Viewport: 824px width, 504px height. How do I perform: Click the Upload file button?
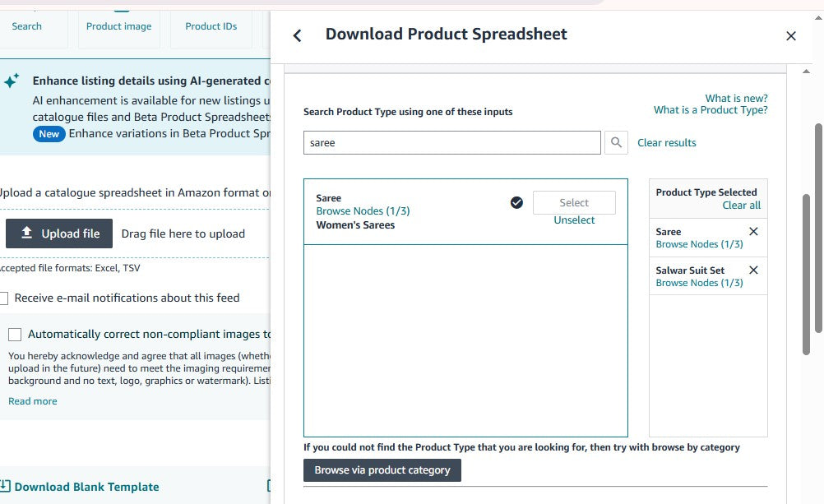point(59,234)
